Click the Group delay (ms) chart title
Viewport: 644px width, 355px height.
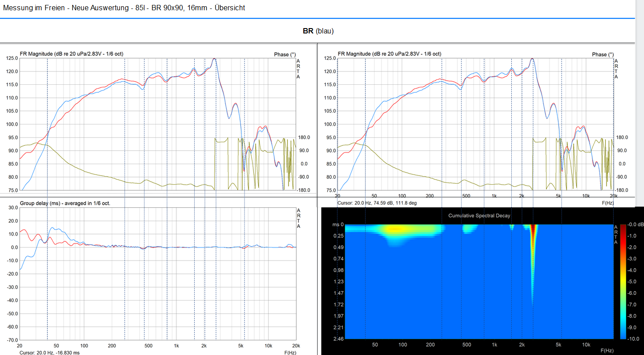click(x=65, y=203)
